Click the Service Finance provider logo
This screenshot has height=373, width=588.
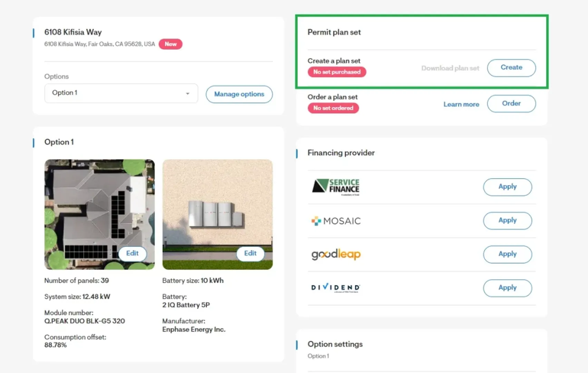point(335,187)
